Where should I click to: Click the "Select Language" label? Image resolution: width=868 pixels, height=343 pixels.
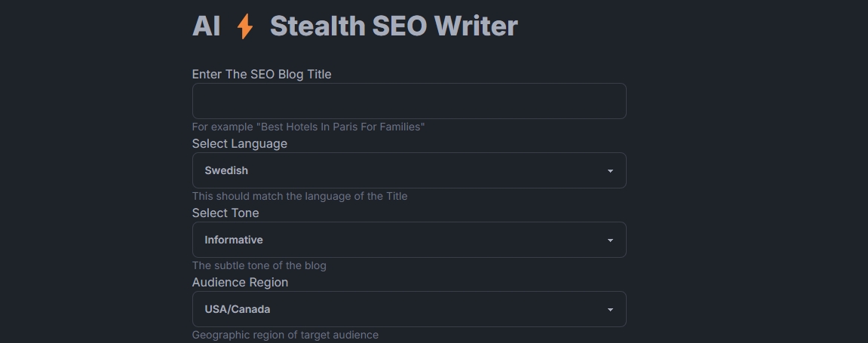coord(240,143)
